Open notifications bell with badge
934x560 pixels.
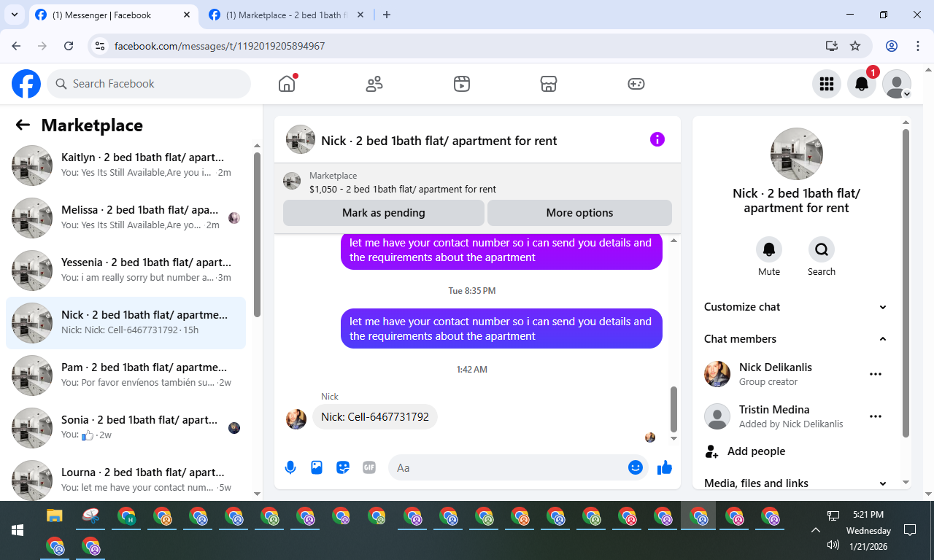coord(862,84)
